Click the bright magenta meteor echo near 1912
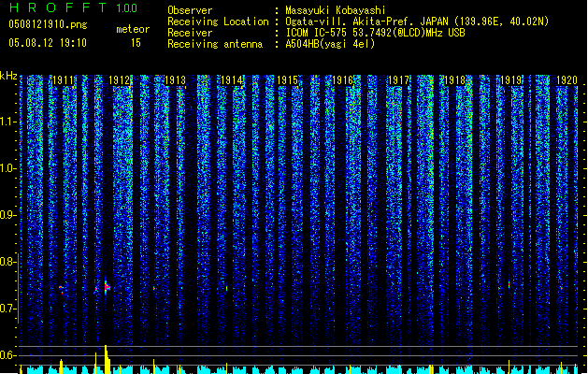The image size is (588, 374). coord(107,288)
